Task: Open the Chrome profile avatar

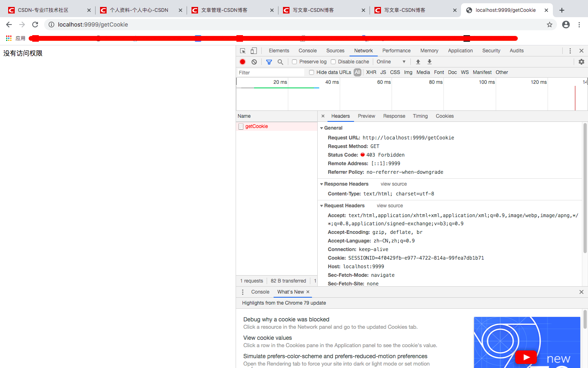Action: (x=566, y=25)
